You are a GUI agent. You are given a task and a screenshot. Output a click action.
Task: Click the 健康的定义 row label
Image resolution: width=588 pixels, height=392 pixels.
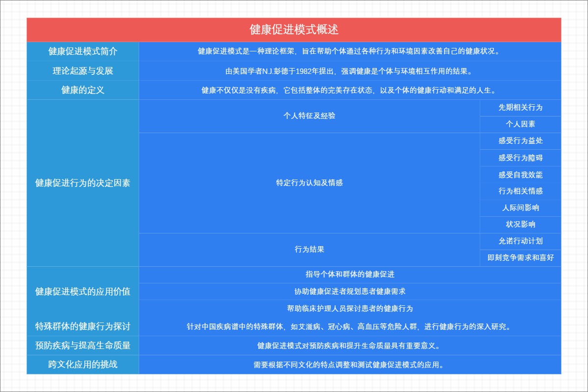coord(82,90)
